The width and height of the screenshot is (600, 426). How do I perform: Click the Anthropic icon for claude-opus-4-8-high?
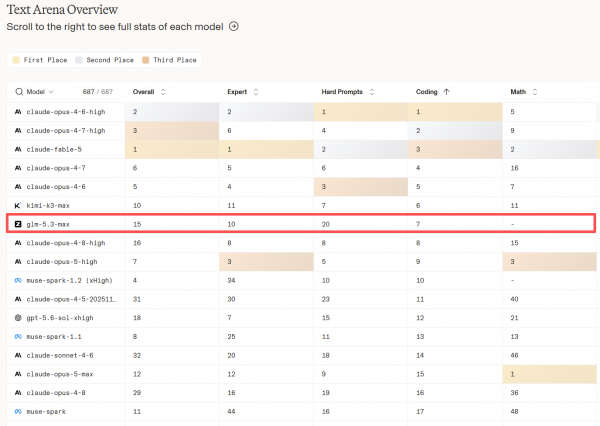18,243
